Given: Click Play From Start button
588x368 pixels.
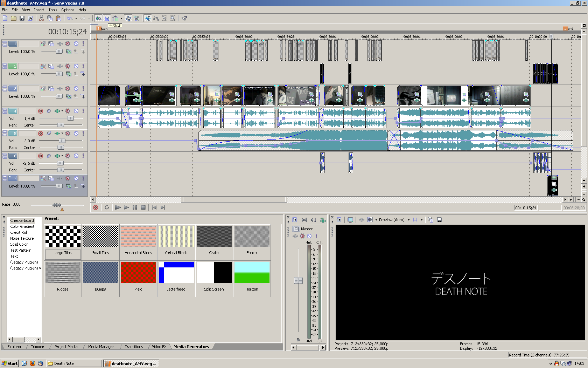Looking at the screenshot, I should 118,207.
